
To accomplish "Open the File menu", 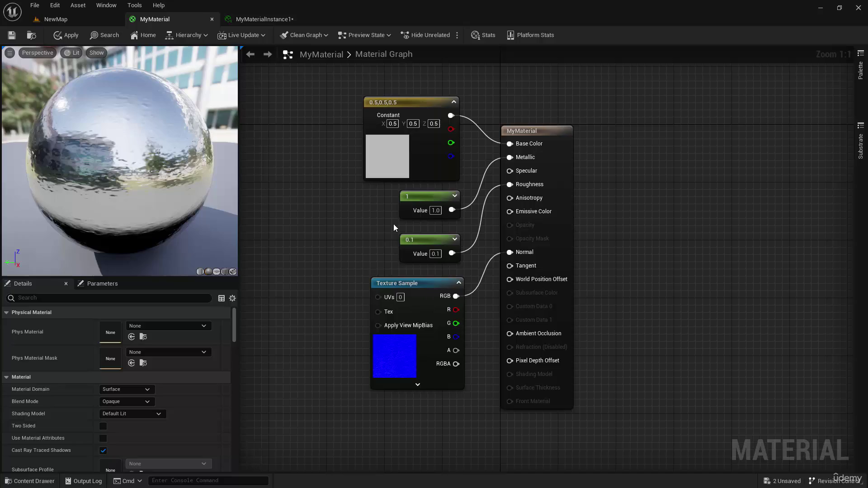I will (35, 5).
